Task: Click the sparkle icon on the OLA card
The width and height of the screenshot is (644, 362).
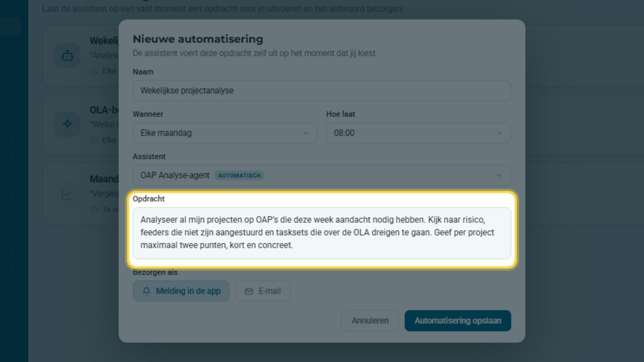Action: (67, 124)
